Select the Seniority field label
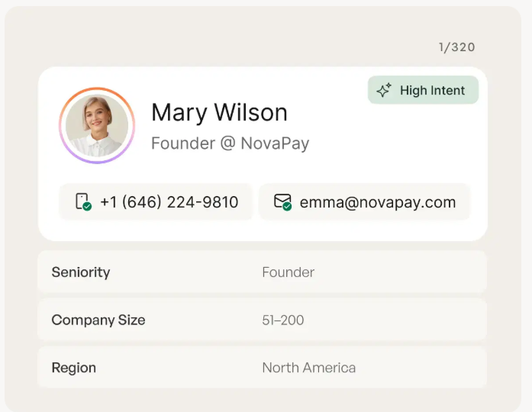532x412 pixels. (81, 272)
